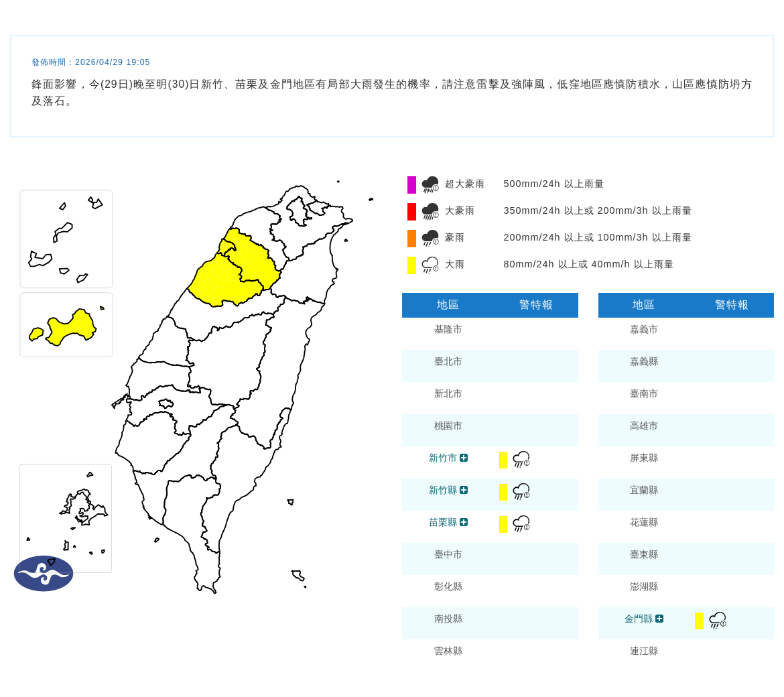Click the rain warning icon beside 新竹縣

coord(521,491)
